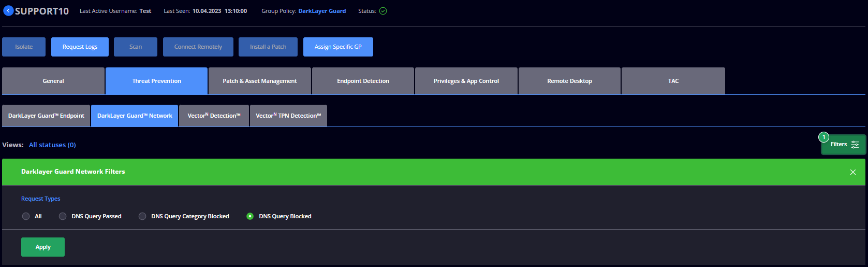868x267 pixels.
Task: Close the Darklayer Guard Network Filters panel
Action: pos(853,172)
